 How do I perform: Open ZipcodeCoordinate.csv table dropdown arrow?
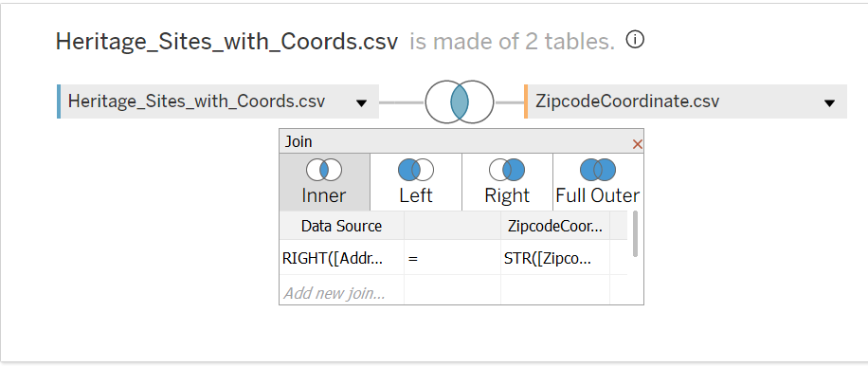click(829, 102)
